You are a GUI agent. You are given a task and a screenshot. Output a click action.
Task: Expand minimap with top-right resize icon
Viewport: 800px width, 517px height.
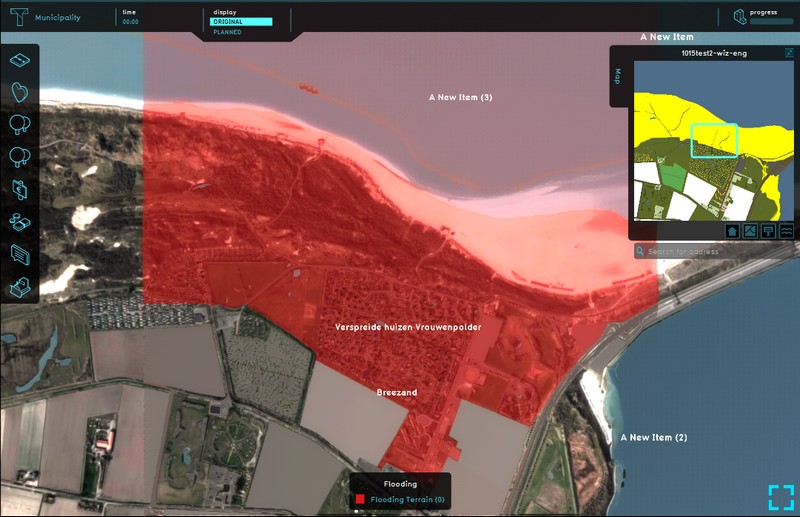tap(791, 51)
